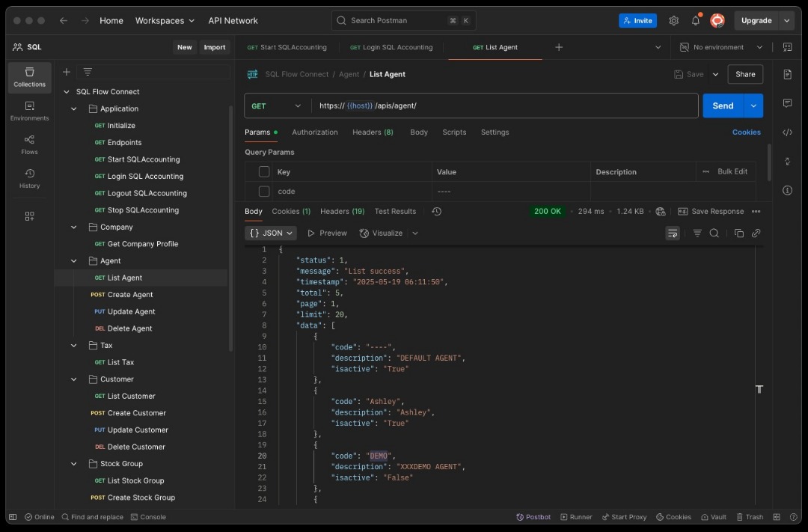Click the Cookies link
Screen dimensions: 808x532
point(746,132)
